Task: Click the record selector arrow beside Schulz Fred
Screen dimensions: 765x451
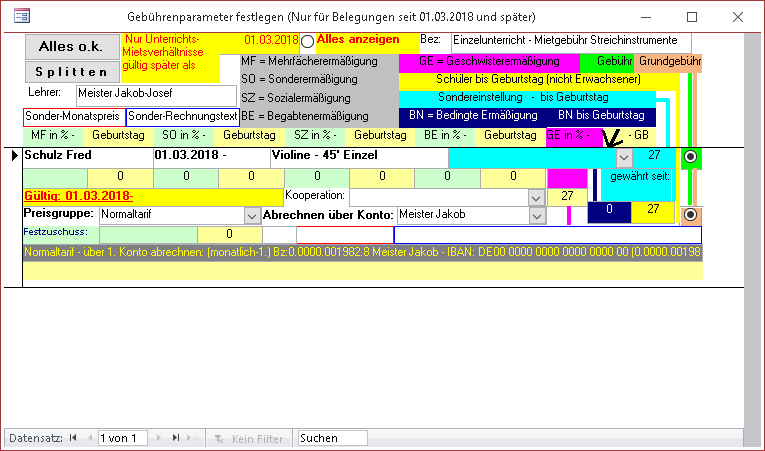Action: click(x=13, y=157)
